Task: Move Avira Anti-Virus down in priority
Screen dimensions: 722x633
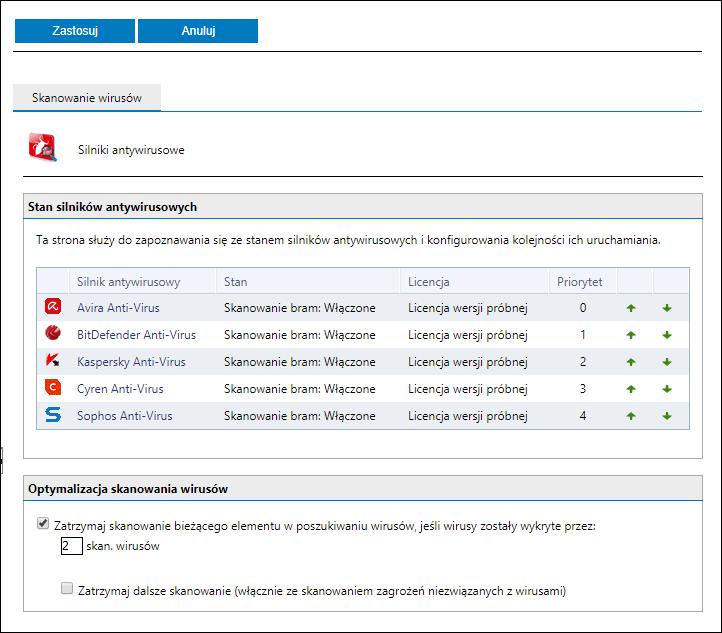Action: [667, 308]
